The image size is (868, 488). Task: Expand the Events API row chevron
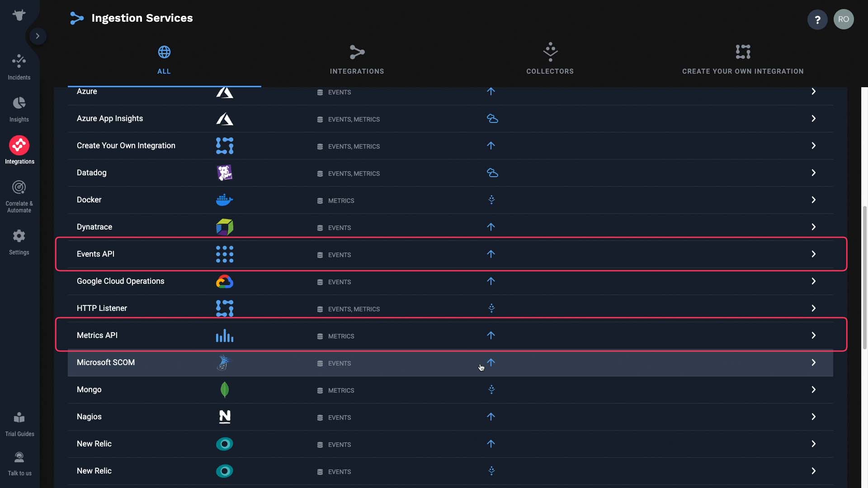point(813,254)
